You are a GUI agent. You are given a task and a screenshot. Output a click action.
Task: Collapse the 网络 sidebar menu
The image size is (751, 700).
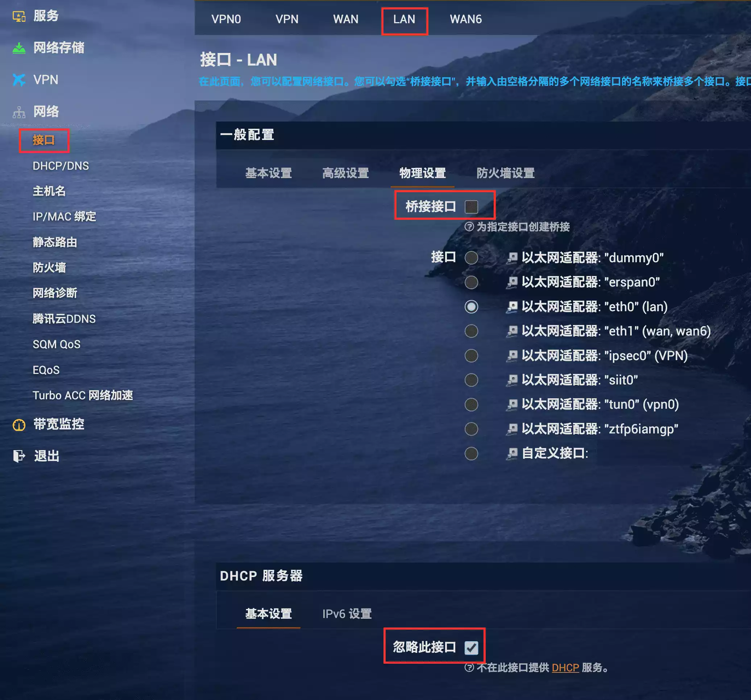point(46,112)
